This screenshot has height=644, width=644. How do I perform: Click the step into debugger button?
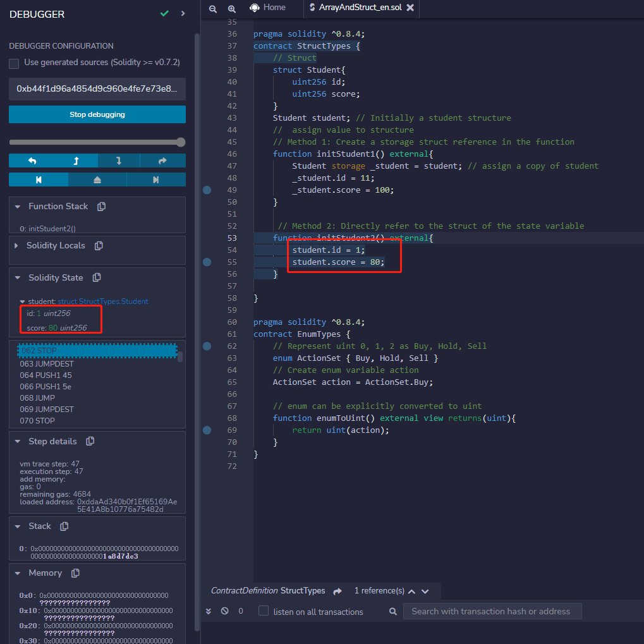coord(118,161)
